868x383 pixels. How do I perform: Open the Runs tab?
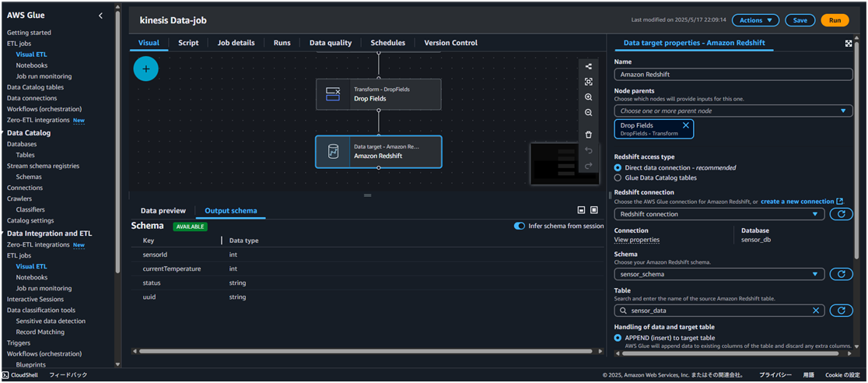(282, 43)
